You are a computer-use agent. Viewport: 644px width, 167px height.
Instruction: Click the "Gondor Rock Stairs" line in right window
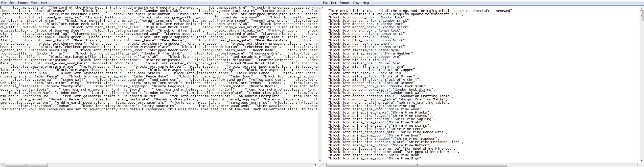tap(382, 90)
